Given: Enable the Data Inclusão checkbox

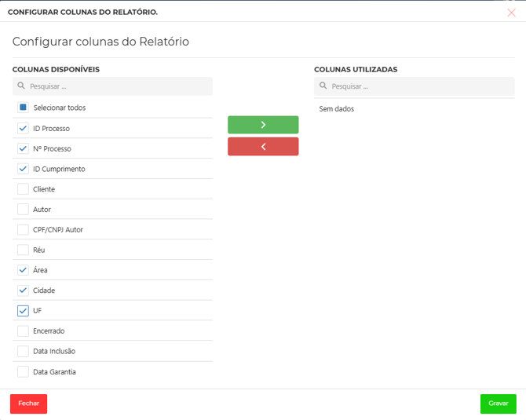Looking at the screenshot, I should pyautogui.click(x=24, y=352).
